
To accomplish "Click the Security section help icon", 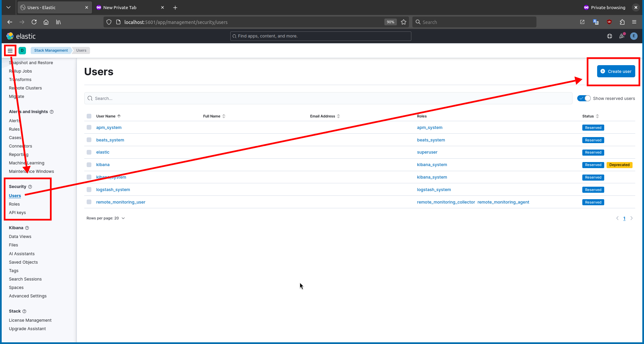I will pos(30,187).
